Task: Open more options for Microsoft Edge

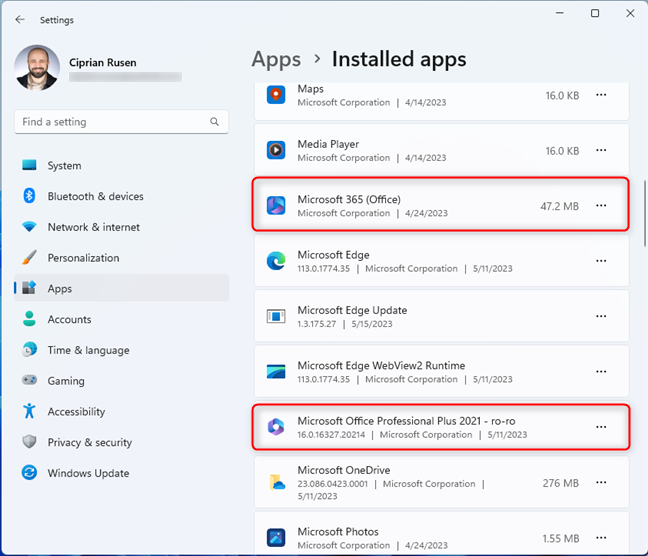Action: 601,261
